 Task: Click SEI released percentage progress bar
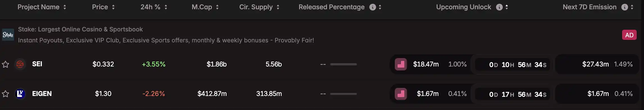point(343,64)
